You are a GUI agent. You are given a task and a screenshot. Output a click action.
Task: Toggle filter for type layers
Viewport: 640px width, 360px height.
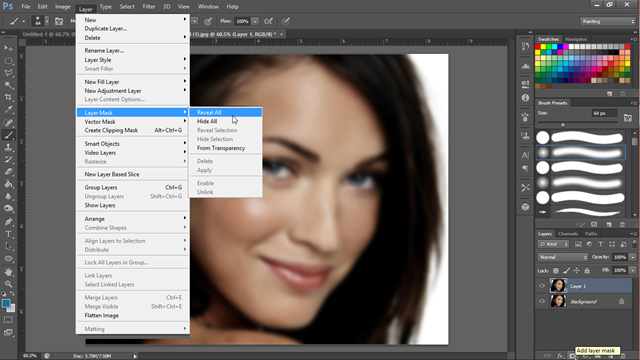pyautogui.click(x=600, y=244)
